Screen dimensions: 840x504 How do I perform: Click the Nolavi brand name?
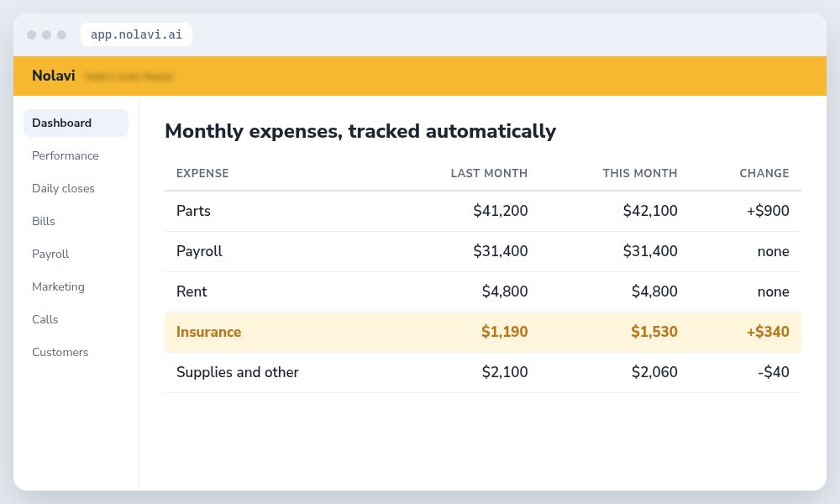[54, 76]
